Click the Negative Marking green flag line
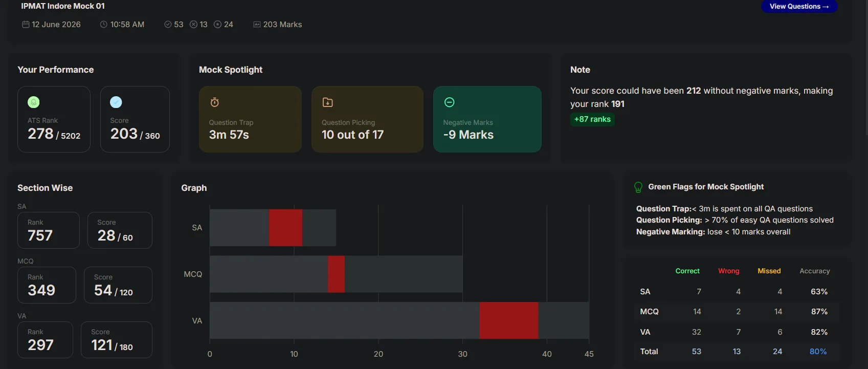The height and width of the screenshot is (369, 868). coord(713,232)
